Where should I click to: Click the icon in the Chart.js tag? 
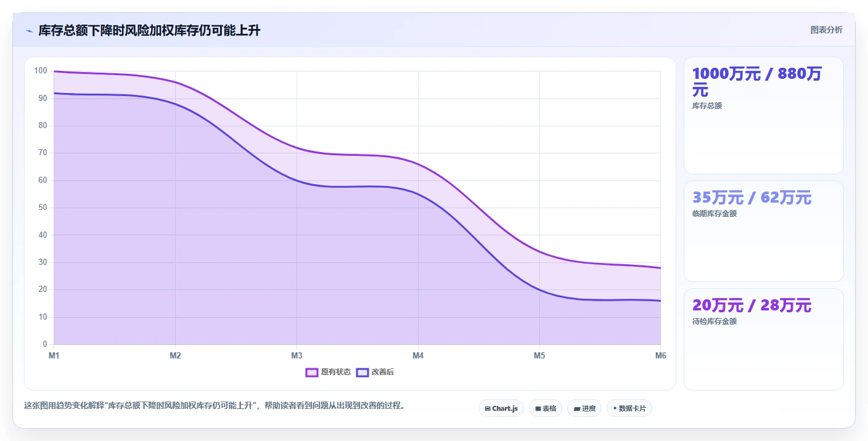(x=488, y=408)
